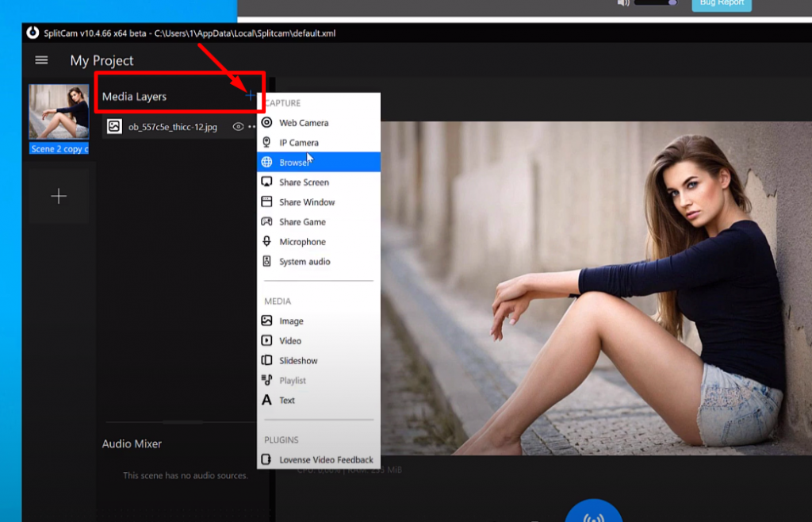Add a Text media layer
812x522 pixels.
[319, 401]
